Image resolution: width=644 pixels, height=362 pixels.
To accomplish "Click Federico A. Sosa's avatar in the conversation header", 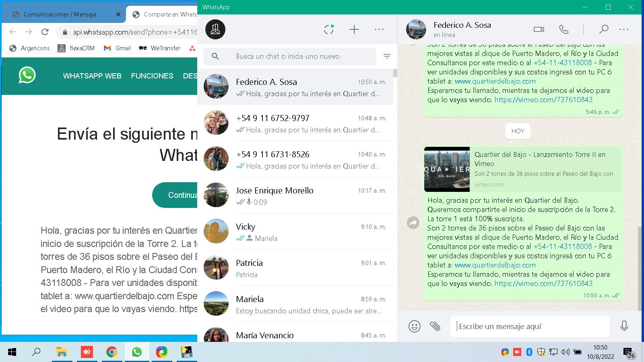I will coord(416,29).
